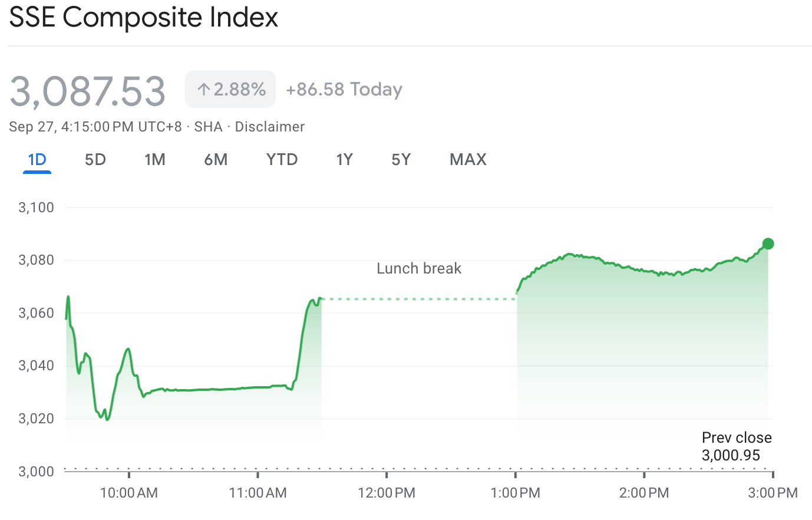812x520 pixels.
Task: Click the Lunch break chart label
Action: (419, 269)
